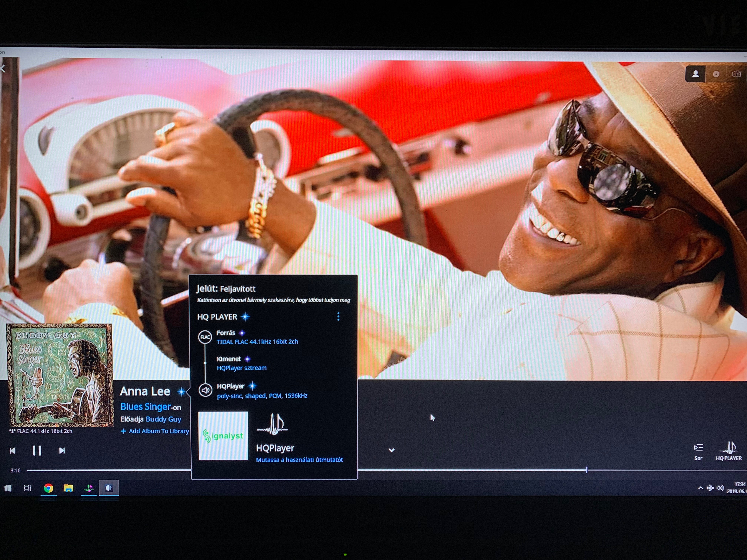The height and width of the screenshot is (560, 747).
Task: Pause playback of Anna Lee
Action: pyautogui.click(x=37, y=451)
